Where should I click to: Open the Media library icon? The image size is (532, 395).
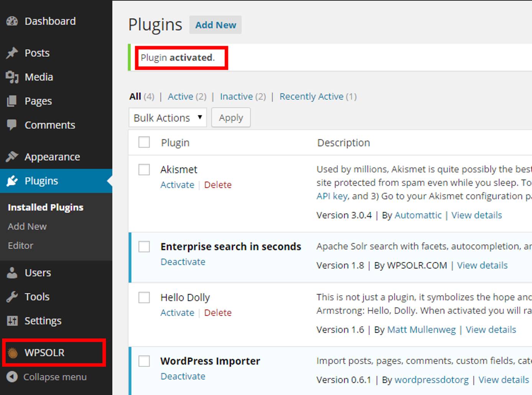click(x=13, y=77)
